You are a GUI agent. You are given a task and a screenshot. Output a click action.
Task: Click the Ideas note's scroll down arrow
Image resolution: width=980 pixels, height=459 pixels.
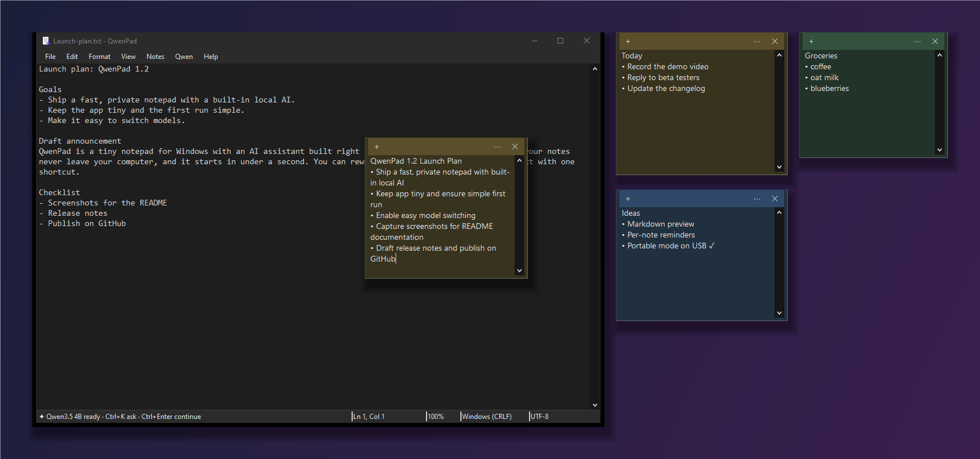pyautogui.click(x=779, y=313)
